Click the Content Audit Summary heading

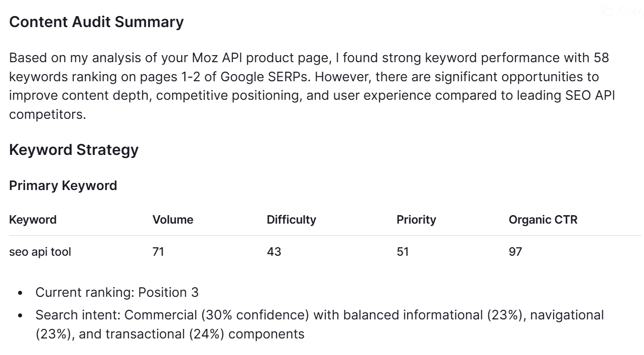96,22
